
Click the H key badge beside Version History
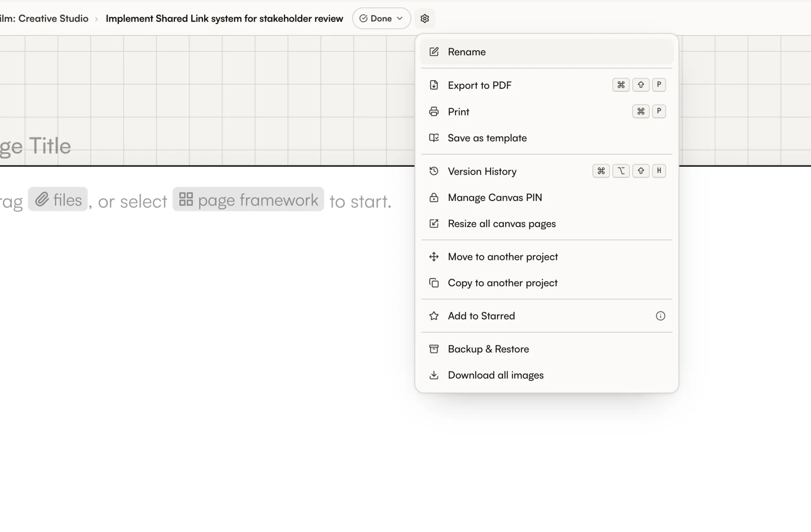coord(659,171)
